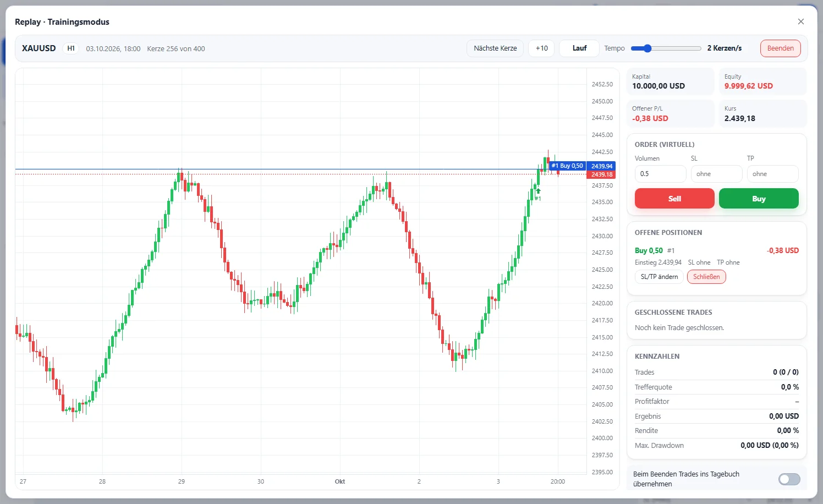
Task: Toggle the Tagebuch trade transfer switch
Action: [789, 479]
